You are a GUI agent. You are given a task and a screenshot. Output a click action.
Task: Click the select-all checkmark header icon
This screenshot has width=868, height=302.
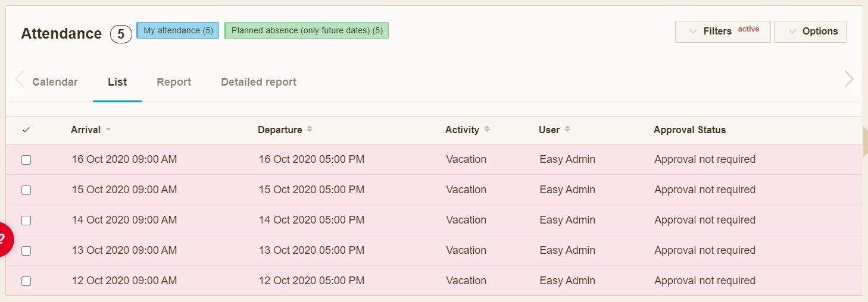pyautogui.click(x=26, y=130)
